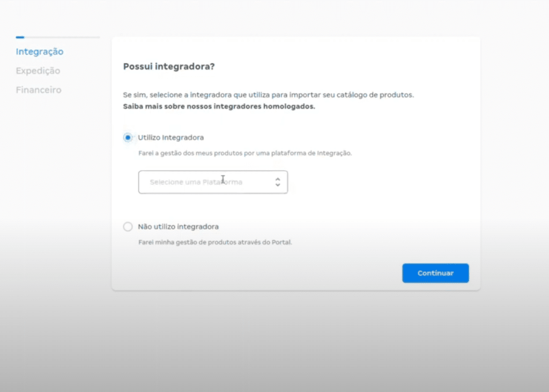Select the 'Utilizo Integradora' radio button

pos(128,138)
